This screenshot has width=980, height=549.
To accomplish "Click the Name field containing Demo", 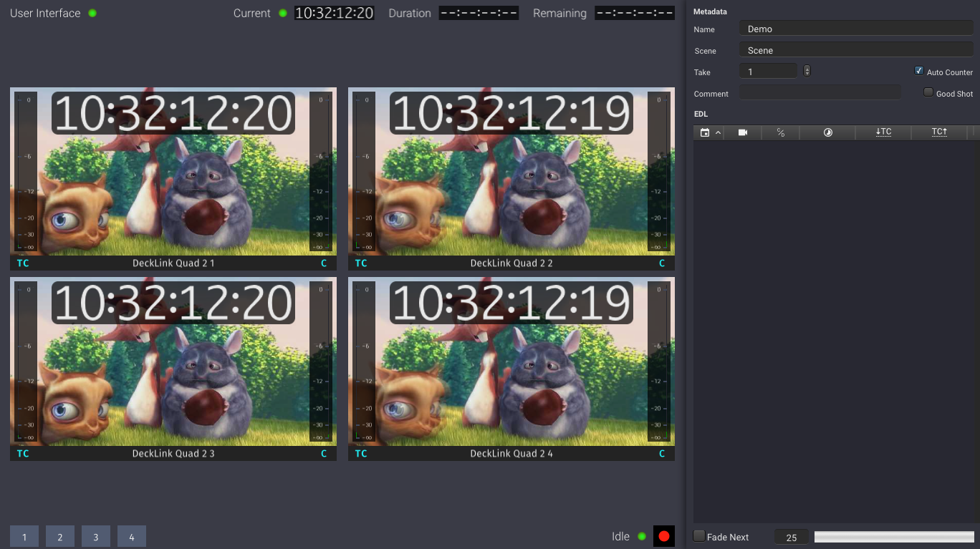I will tap(856, 29).
